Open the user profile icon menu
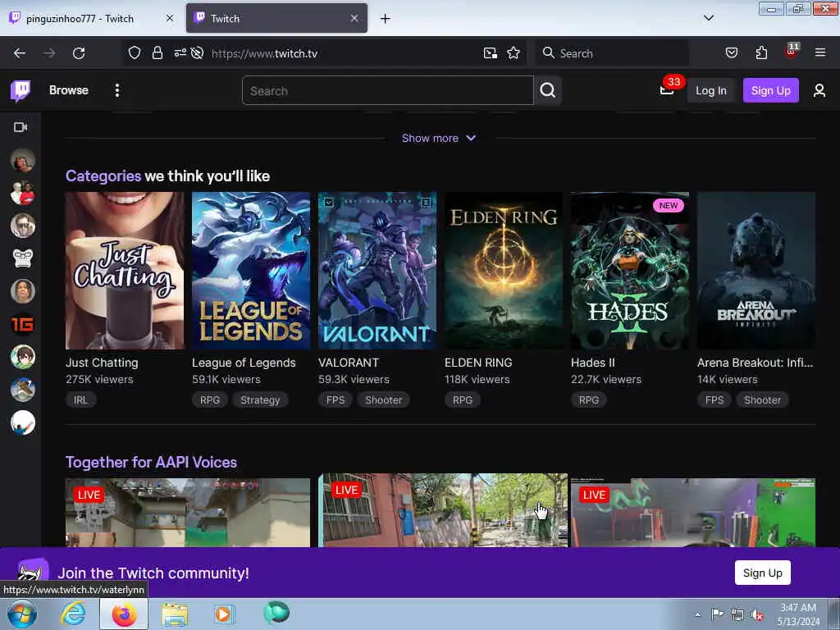 (819, 90)
